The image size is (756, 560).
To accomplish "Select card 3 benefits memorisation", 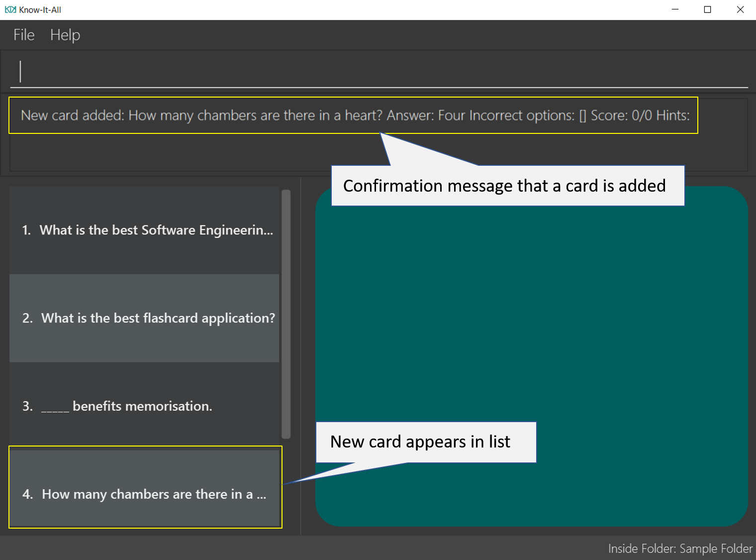I will (x=144, y=406).
